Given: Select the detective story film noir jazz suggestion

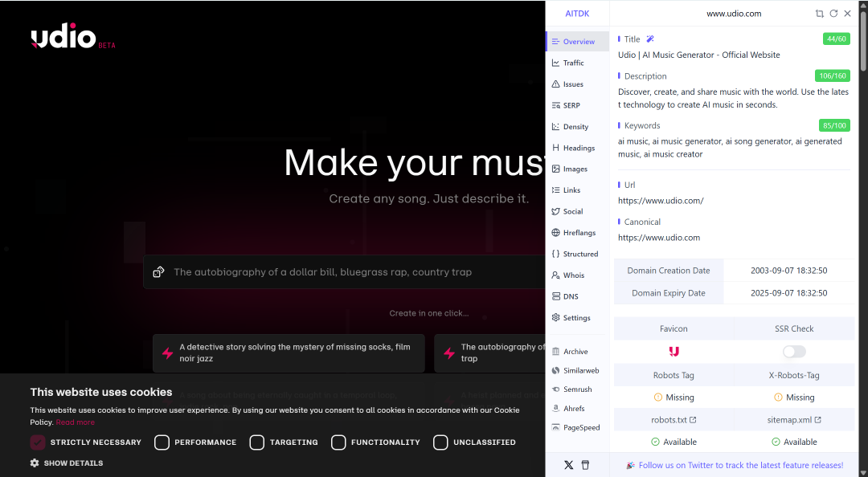Looking at the screenshot, I should [x=289, y=353].
